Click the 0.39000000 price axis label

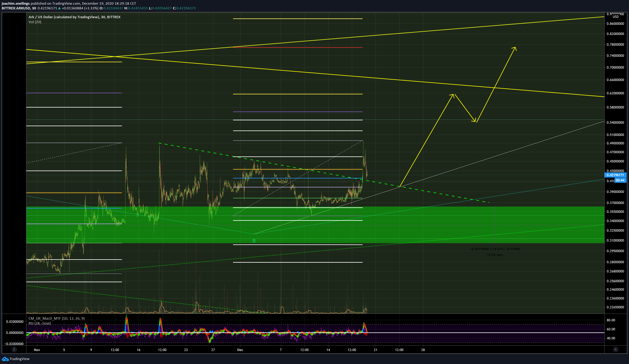615,192
